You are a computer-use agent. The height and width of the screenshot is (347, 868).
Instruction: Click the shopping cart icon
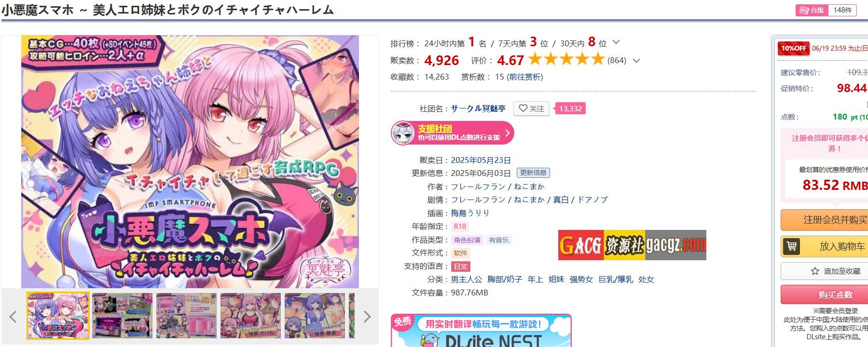pos(792,246)
